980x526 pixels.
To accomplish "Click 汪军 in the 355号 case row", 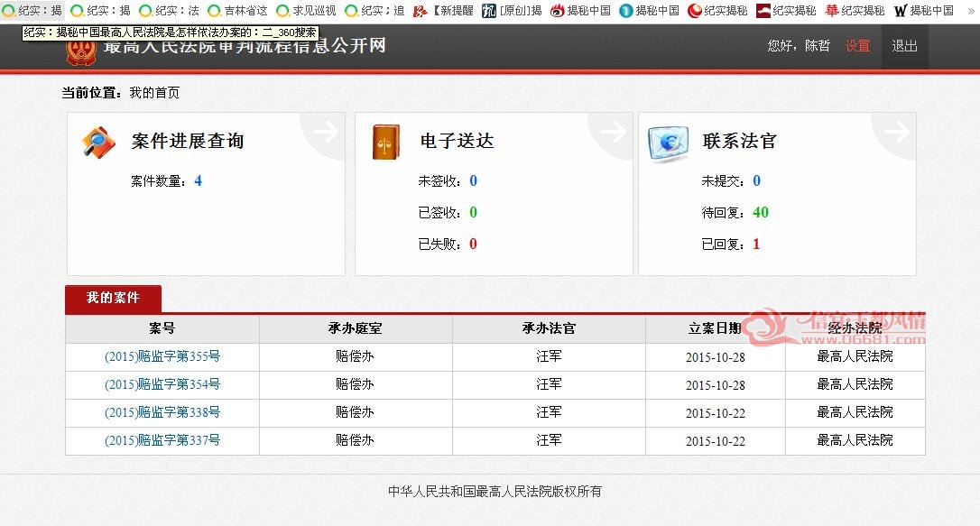I will point(549,356).
